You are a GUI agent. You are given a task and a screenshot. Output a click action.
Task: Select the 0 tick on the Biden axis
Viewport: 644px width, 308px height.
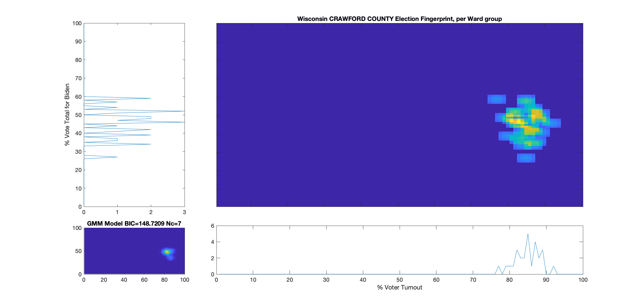80,207
